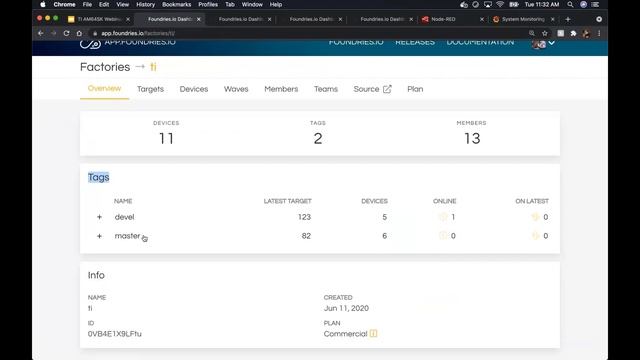Click latest target value 82
640x360 pixels.
pos(306,236)
